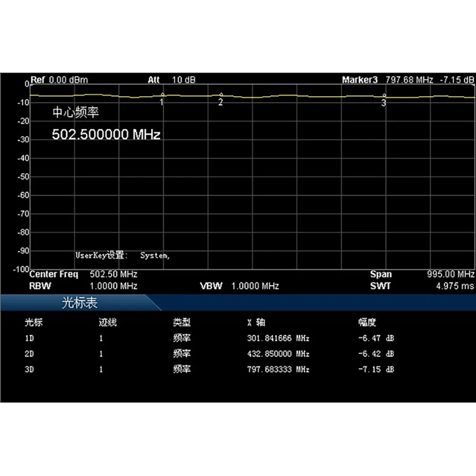Select the 中心频率 label on the graph
Screen dimensions: 476x476
pyautogui.click(x=76, y=113)
